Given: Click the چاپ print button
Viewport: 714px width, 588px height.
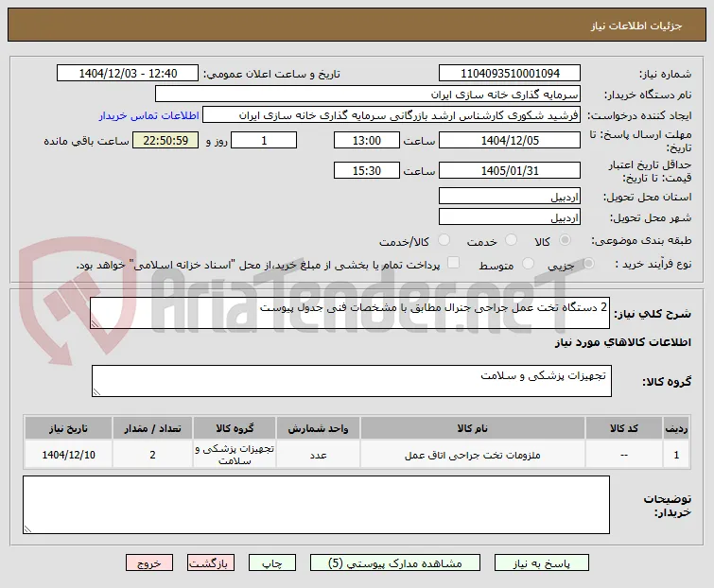Looking at the screenshot, I should tap(271, 563).
